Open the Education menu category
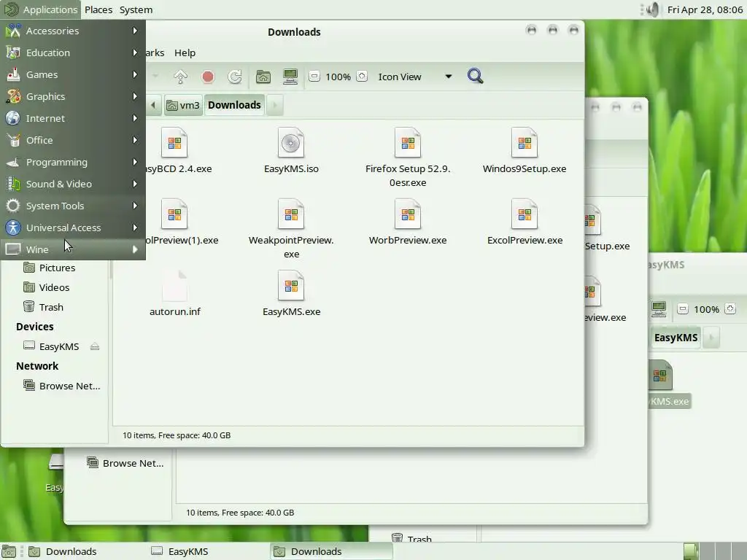Viewport: 747px width, 560px height. pyautogui.click(x=72, y=52)
